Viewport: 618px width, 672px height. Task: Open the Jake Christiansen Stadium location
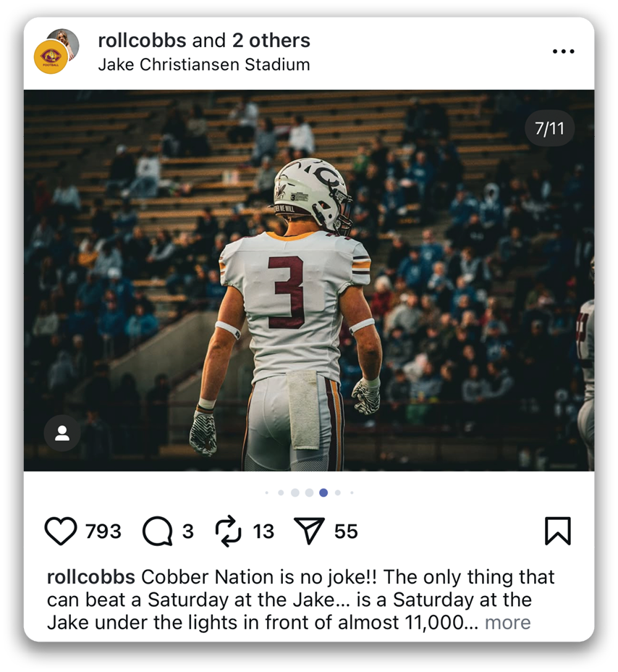204,64
